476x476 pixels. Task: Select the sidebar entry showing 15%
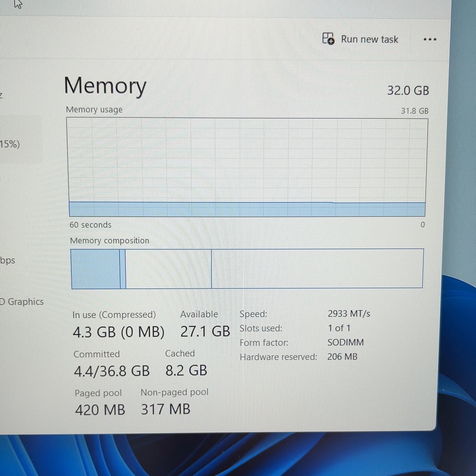(10, 144)
